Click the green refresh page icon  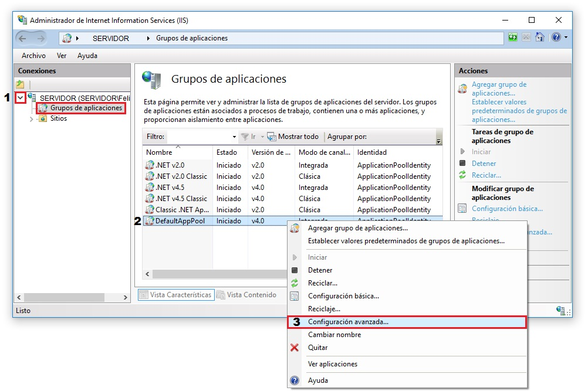coord(513,37)
